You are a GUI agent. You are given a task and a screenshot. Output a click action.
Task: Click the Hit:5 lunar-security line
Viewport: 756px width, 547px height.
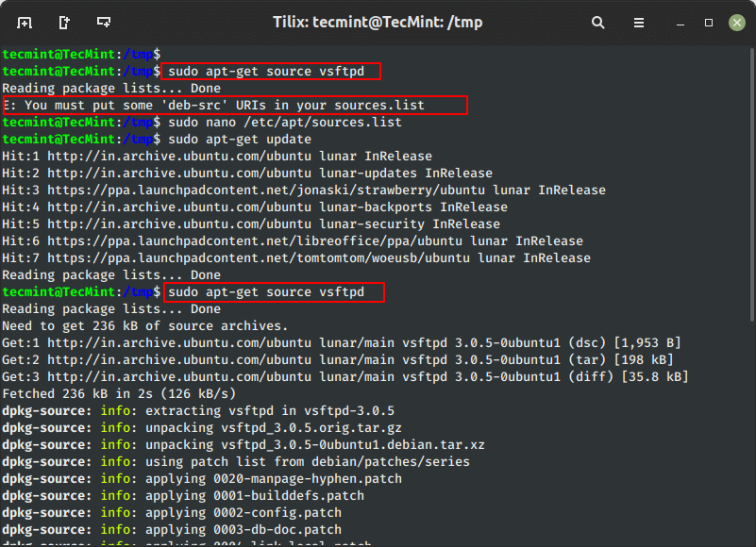coord(251,224)
